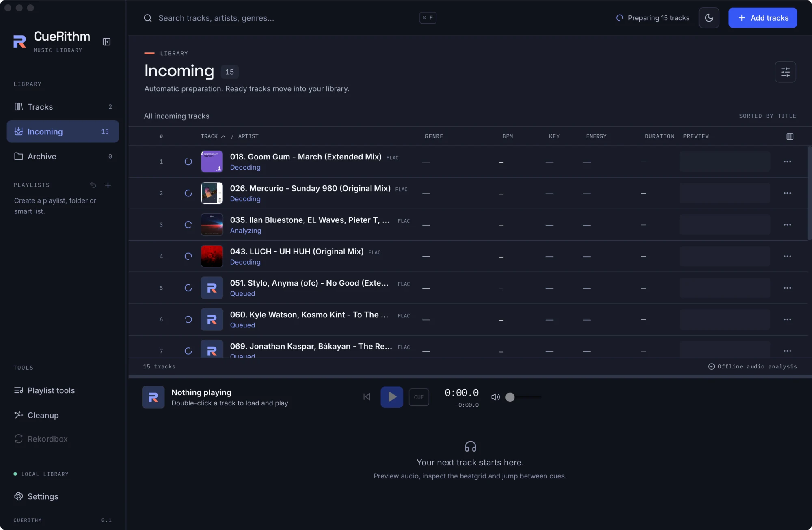Image resolution: width=812 pixels, height=530 pixels.
Task: Click the 0:00.0 elapsed time display
Action: tap(461, 393)
